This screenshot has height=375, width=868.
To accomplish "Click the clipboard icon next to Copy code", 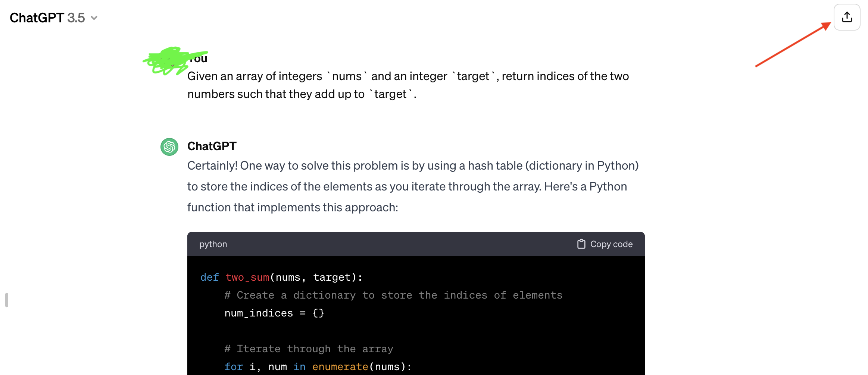I will [x=581, y=244].
